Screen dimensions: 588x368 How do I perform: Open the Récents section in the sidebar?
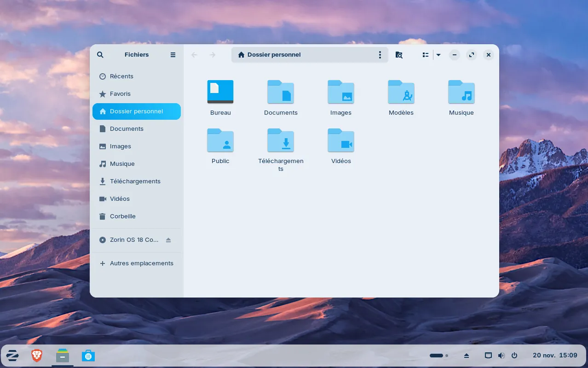coord(121,76)
